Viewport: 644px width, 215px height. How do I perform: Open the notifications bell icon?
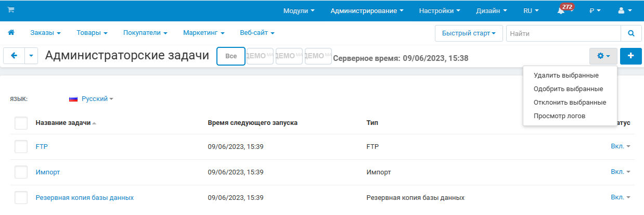tap(560, 11)
